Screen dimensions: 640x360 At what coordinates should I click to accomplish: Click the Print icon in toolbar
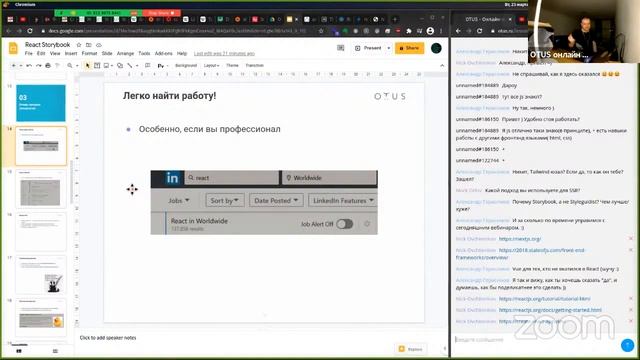coord(48,65)
